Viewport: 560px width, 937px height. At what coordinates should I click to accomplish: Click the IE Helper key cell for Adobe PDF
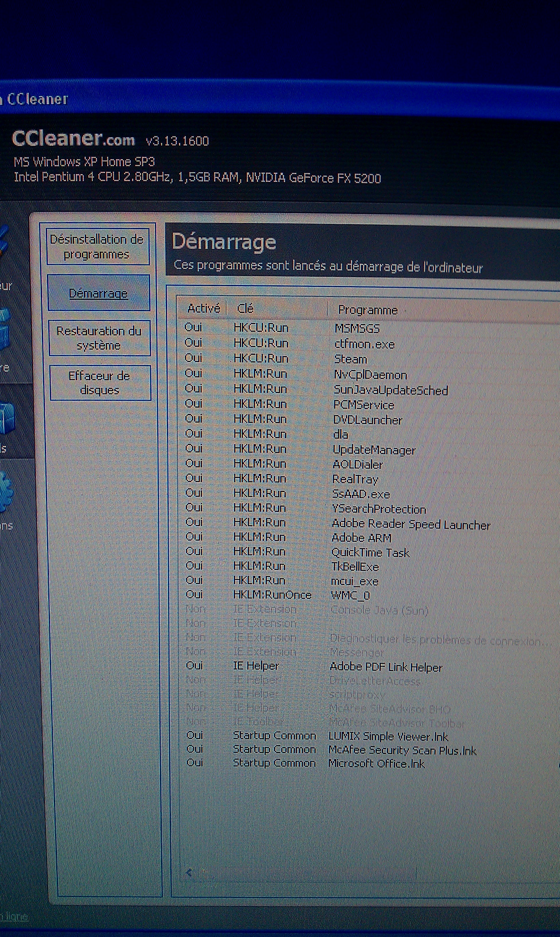point(256,666)
